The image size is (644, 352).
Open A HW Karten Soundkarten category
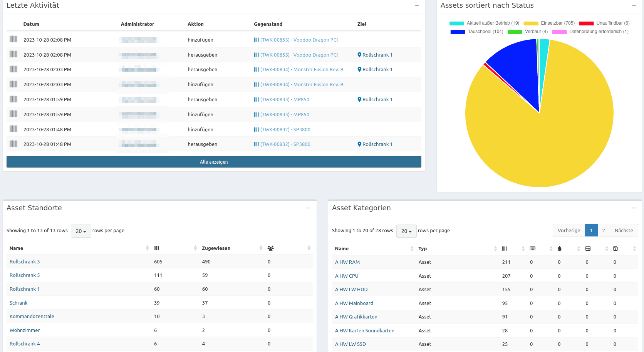click(365, 330)
